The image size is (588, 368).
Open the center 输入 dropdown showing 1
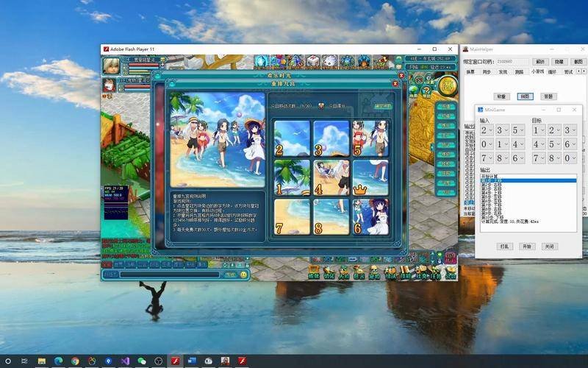[x=503, y=144]
